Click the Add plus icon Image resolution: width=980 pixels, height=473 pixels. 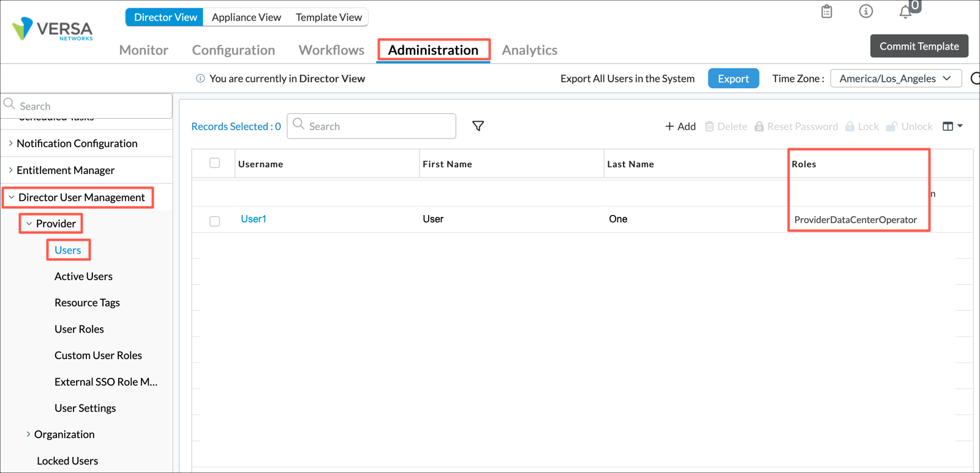(x=669, y=126)
